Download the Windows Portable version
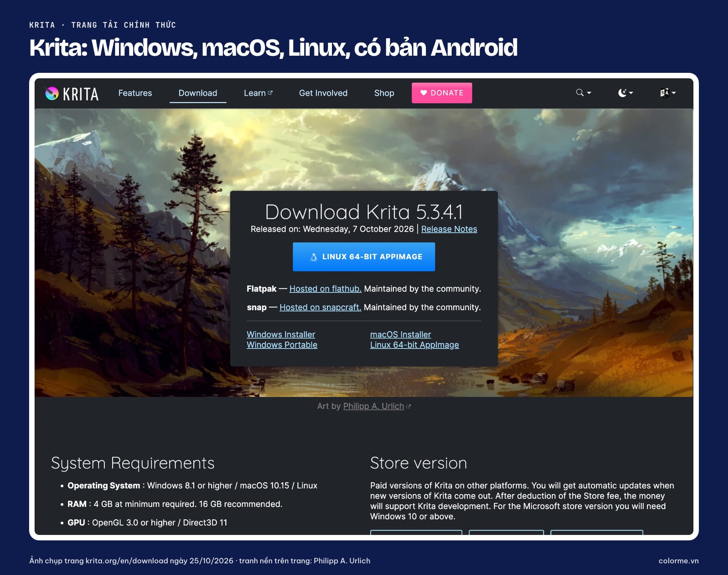The width and height of the screenshot is (728, 575). coord(282,345)
